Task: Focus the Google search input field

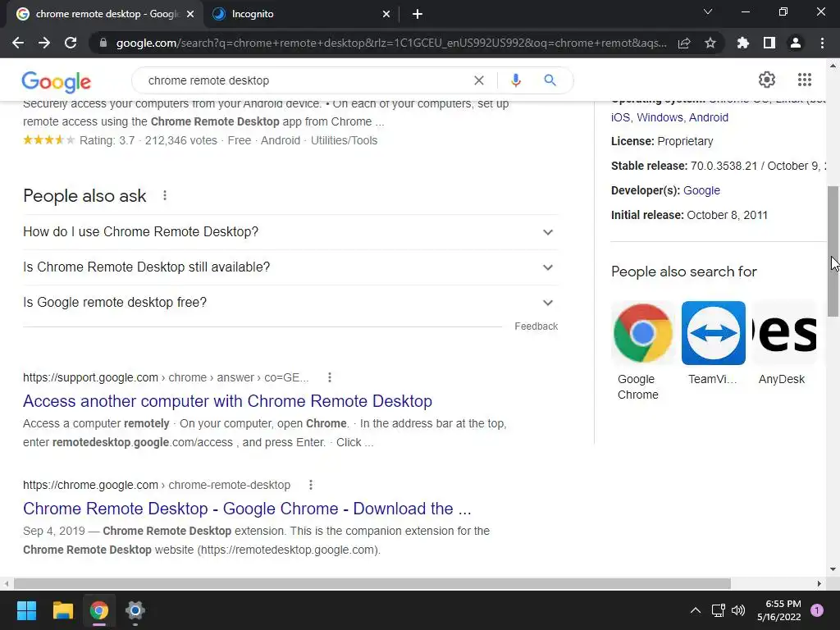Action: point(305,80)
